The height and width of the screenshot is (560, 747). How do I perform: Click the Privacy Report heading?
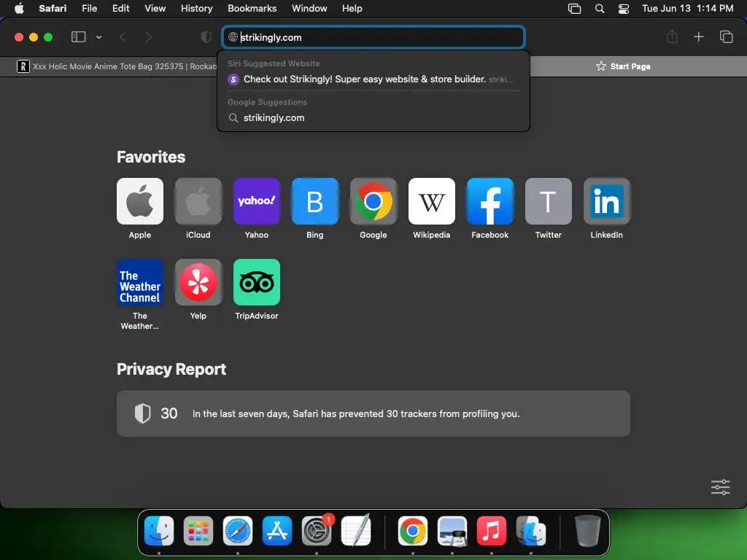(x=171, y=370)
